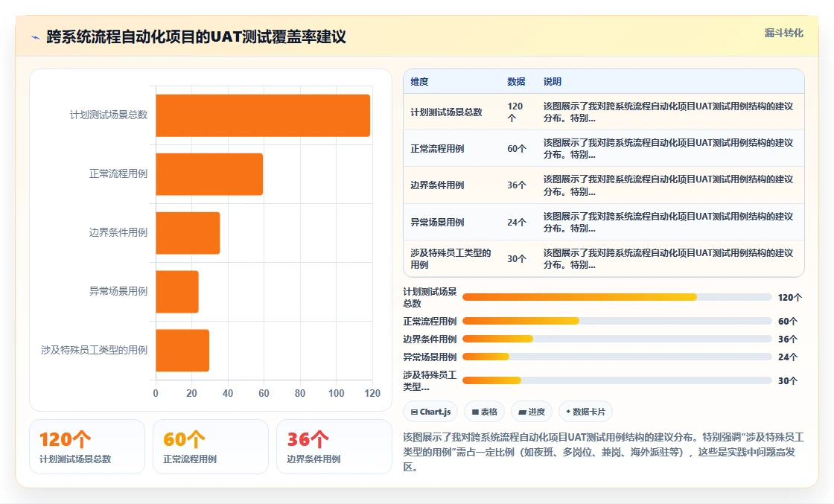Select the 表格 tag chip
This screenshot has width=834, height=504.
[484, 412]
